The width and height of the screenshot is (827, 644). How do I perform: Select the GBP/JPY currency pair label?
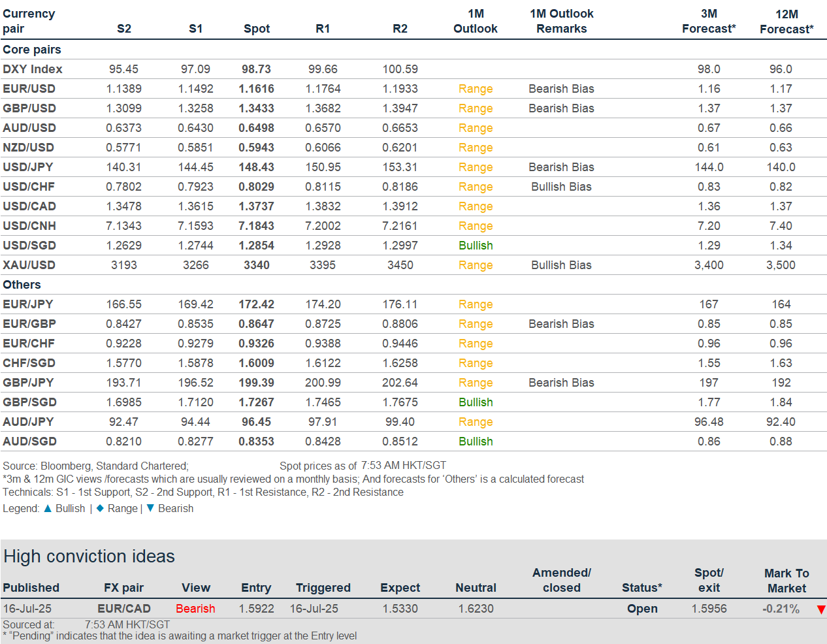point(28,383)
